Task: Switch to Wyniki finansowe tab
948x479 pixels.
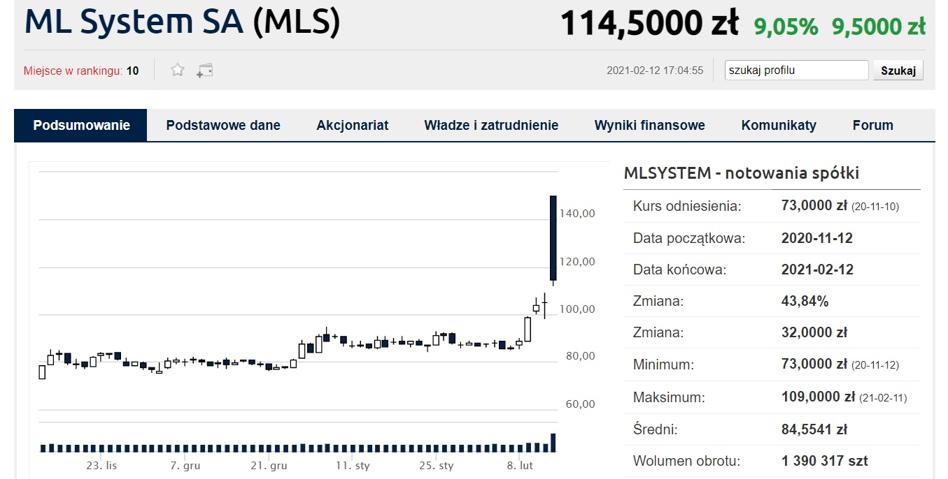Action: point(649,125)
